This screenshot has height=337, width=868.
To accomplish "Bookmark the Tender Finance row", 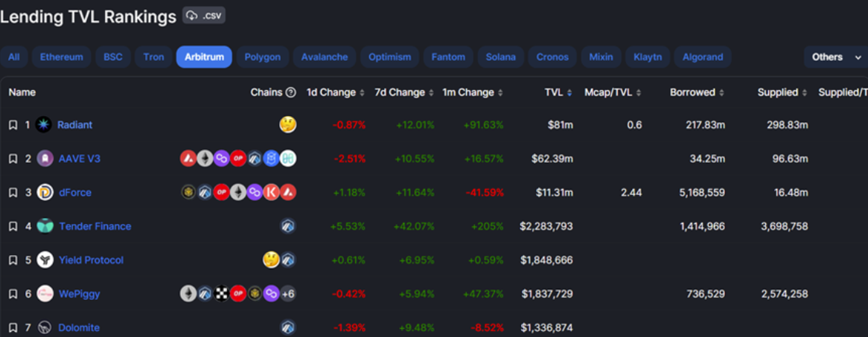I will tap(13, 226).
